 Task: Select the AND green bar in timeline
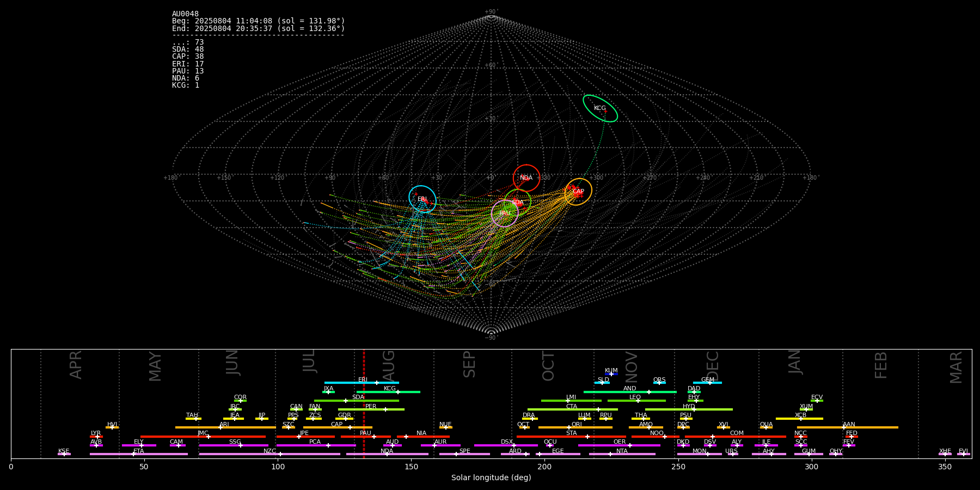(x=630, y=391)
